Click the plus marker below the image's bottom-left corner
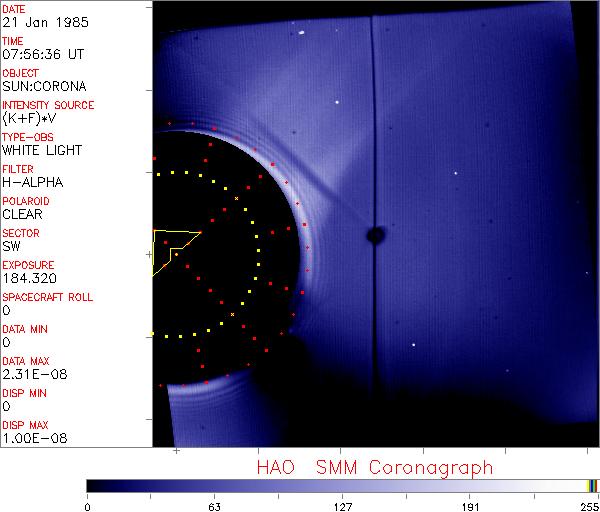The image size is (600, 512). 176,451
